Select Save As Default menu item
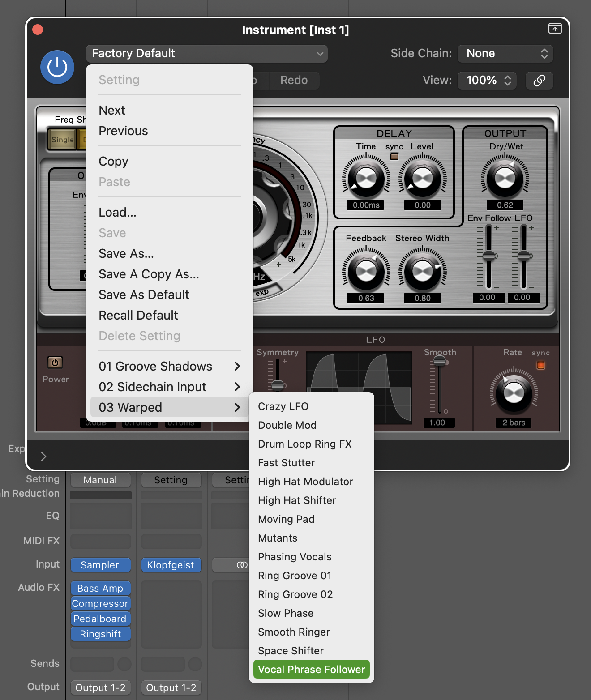 (x=170, y=295)
